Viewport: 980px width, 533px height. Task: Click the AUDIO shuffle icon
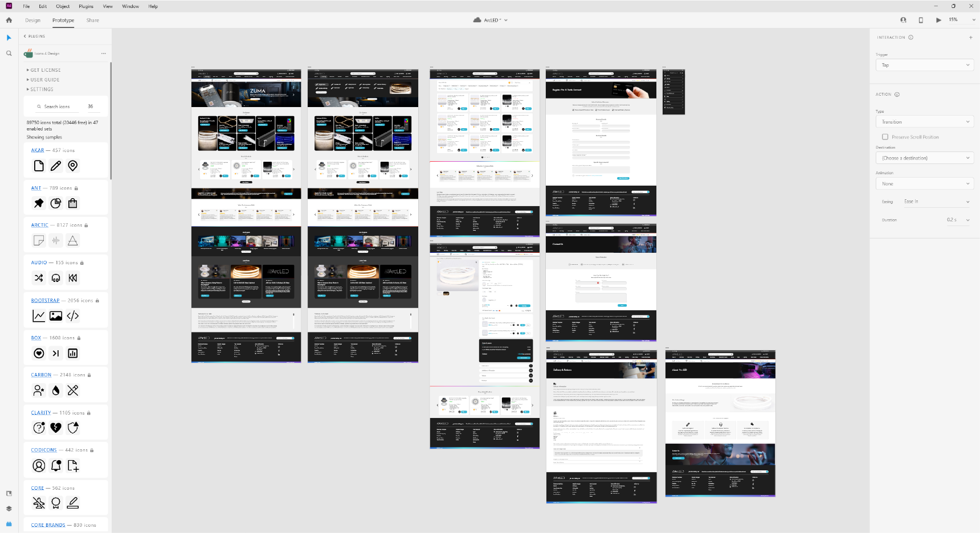point(39,278)
